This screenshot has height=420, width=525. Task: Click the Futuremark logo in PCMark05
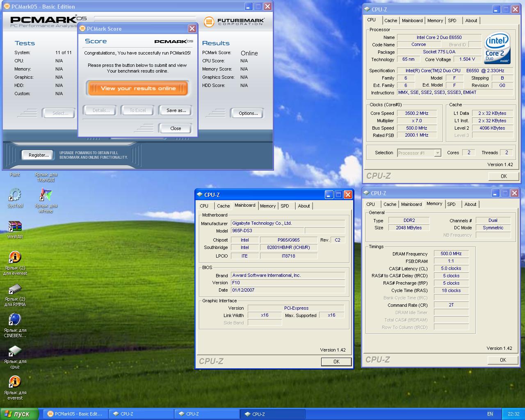(234, 21)
